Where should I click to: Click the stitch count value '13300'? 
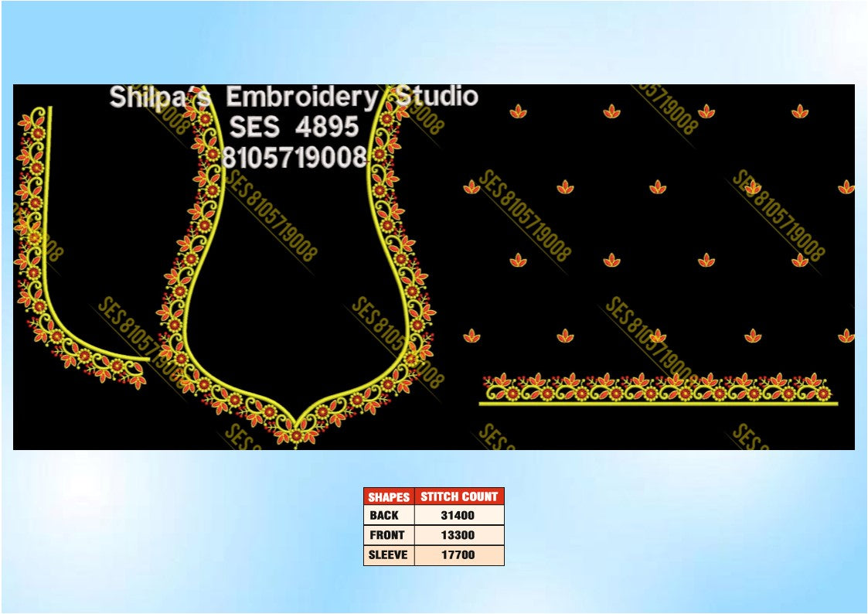(459, 535)
